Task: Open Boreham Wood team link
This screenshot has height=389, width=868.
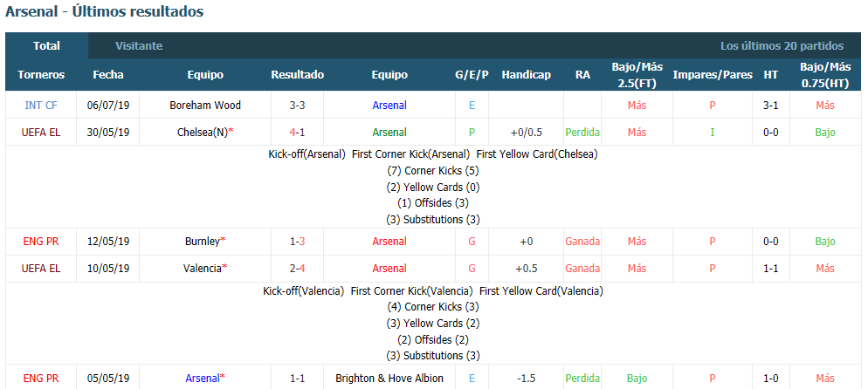Action: point(205,105)
